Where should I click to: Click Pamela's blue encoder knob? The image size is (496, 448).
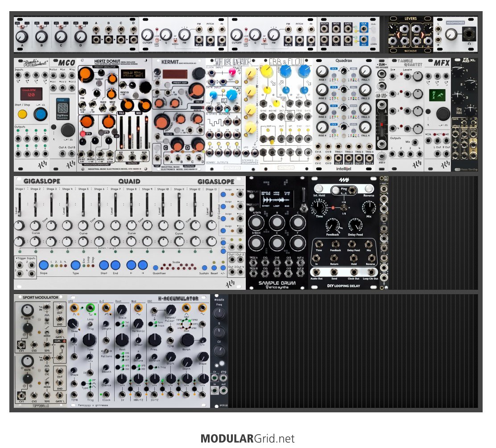41,114
